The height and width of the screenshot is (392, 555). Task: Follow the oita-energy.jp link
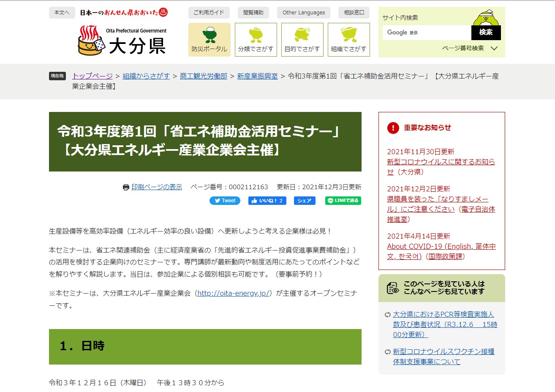click(x=233, y=293)
